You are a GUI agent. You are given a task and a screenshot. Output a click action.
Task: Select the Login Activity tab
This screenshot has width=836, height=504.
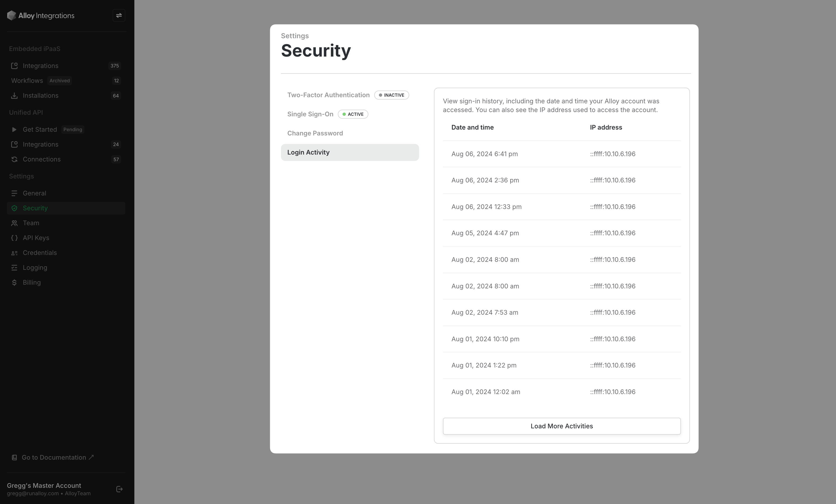(349, 152)
